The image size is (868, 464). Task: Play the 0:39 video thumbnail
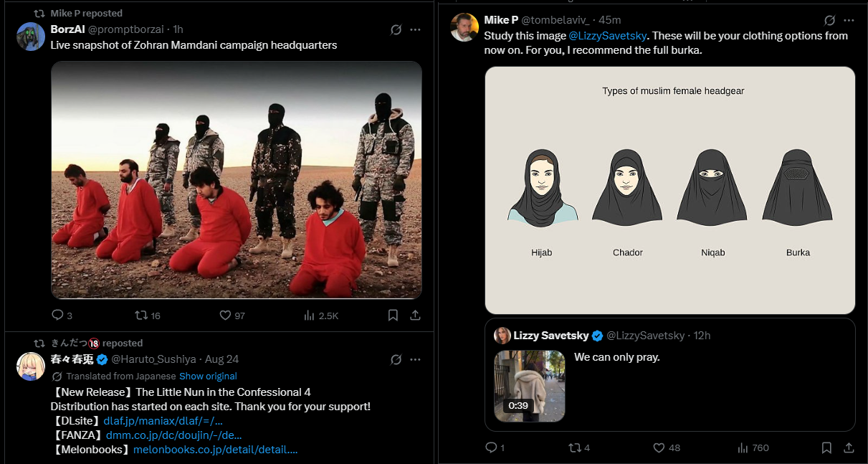click(530, 386)
